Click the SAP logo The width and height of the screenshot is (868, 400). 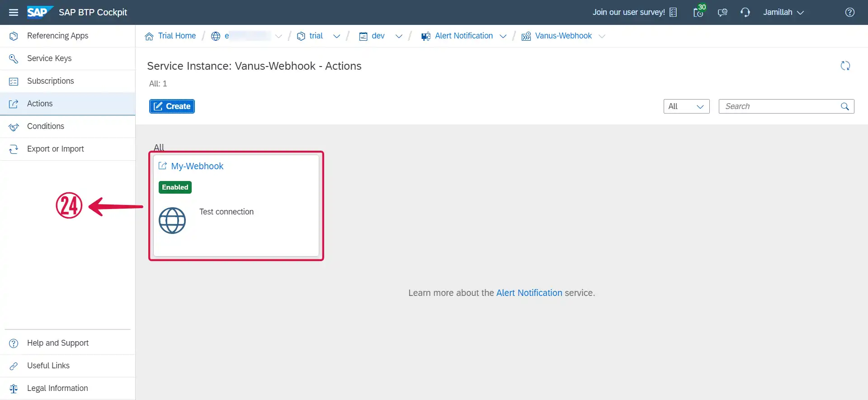(x=40, y=12)
